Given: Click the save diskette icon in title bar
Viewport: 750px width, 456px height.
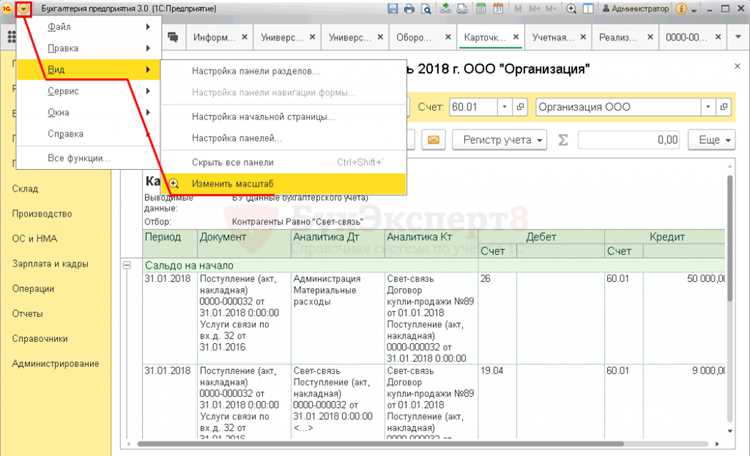Looking at the screenshot, I should 393,9.
